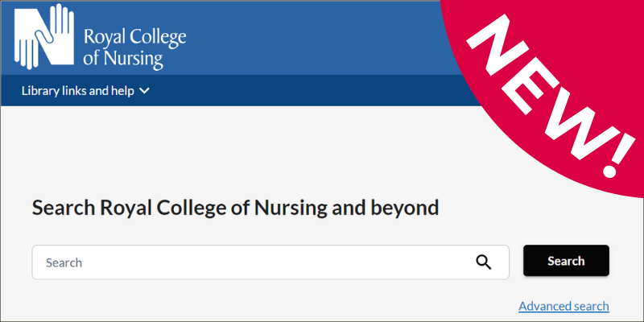Viewport: 644px width, 322px height.
Task: Click the word 'of Nursing' in logo
Action: (x=124, y=59)
